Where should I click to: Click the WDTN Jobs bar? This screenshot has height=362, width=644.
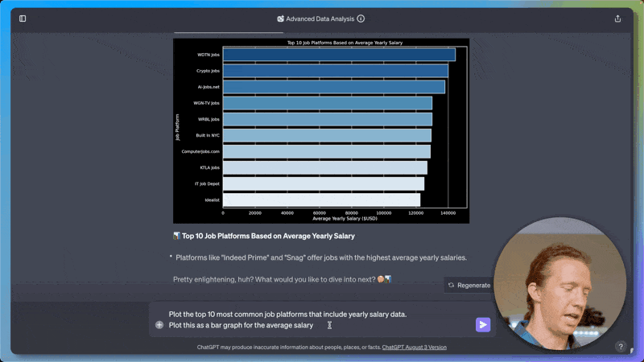[x=339, y=55]
